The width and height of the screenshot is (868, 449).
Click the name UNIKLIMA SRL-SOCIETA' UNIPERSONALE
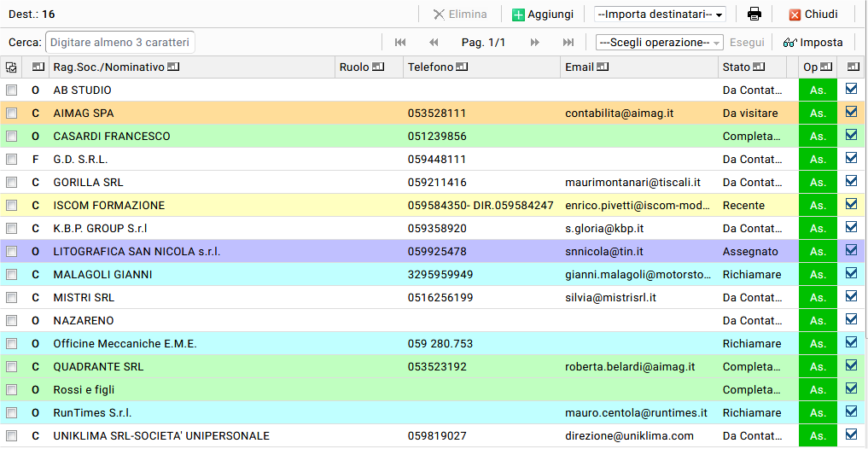point(161,435)
